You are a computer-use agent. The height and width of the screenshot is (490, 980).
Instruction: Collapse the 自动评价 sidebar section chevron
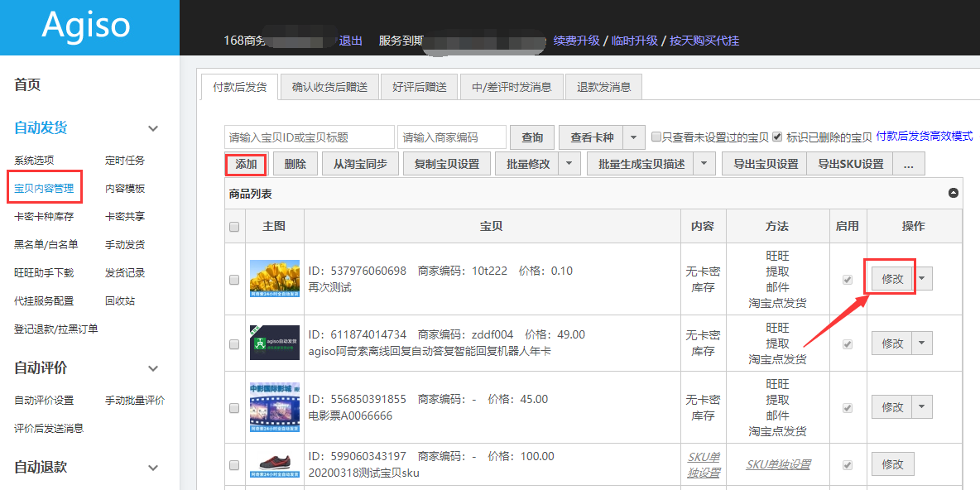click(153, 369)
